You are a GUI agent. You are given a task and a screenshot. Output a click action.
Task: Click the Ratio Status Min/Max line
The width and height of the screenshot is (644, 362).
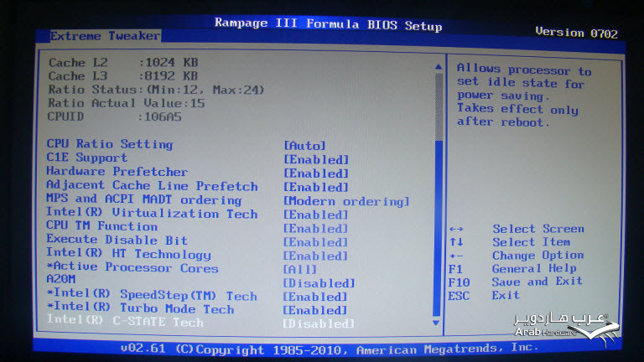[156, 90]
